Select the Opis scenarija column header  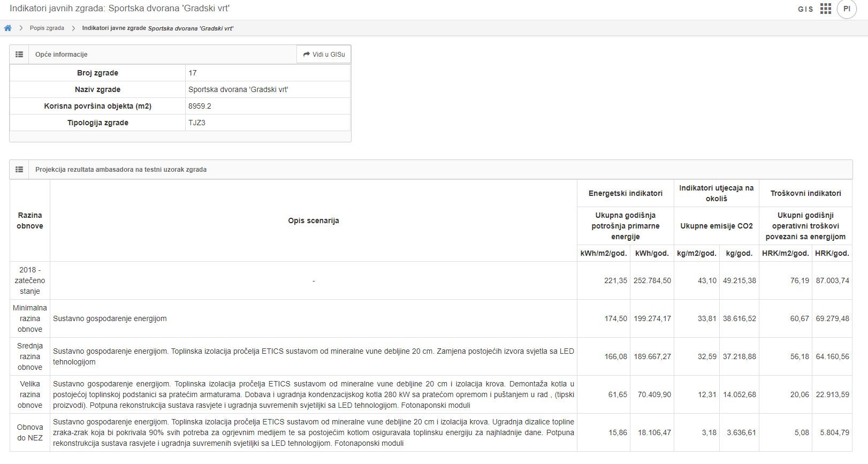click(313, 220)
